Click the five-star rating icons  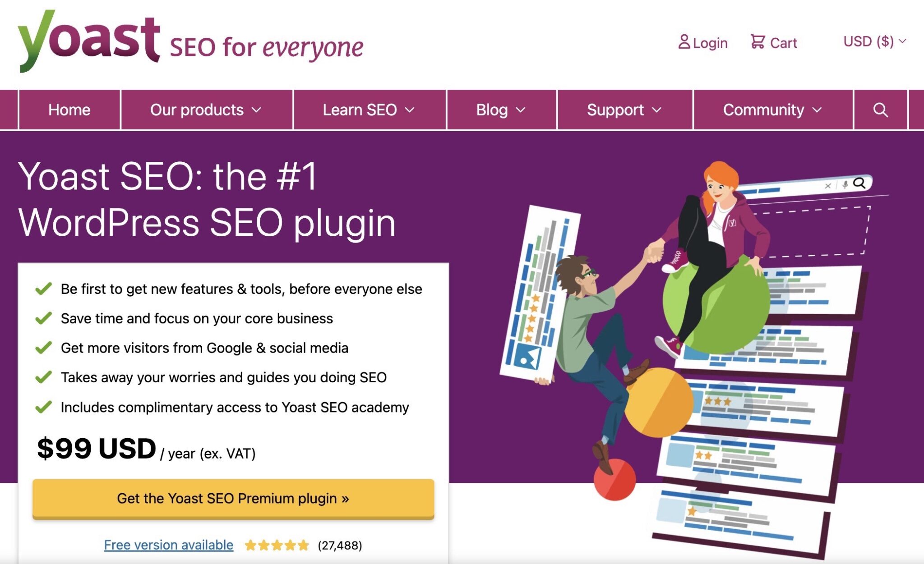(x=277, y=546)
